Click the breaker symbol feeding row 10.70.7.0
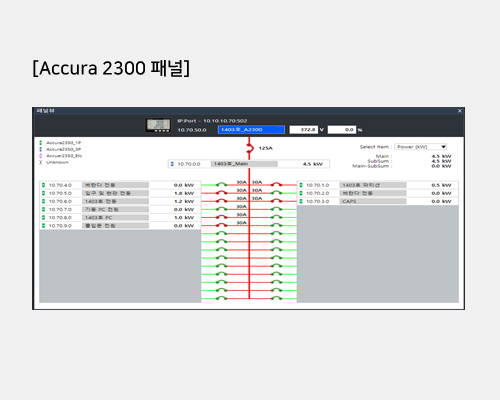The width and height of the screenshot is (500, 400). point(221,209)
